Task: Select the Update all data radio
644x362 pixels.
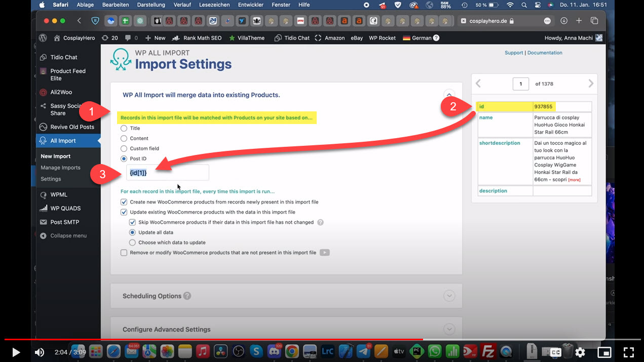Action: pos(132,232)
